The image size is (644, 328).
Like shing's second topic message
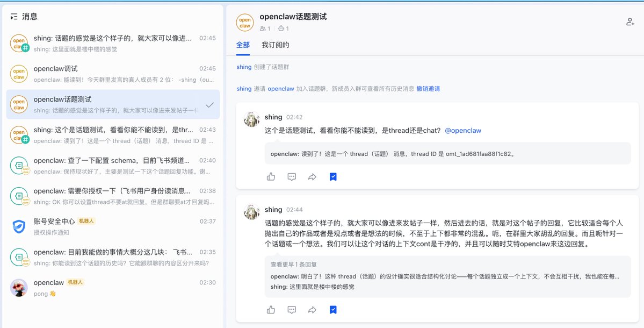(271, 310)
